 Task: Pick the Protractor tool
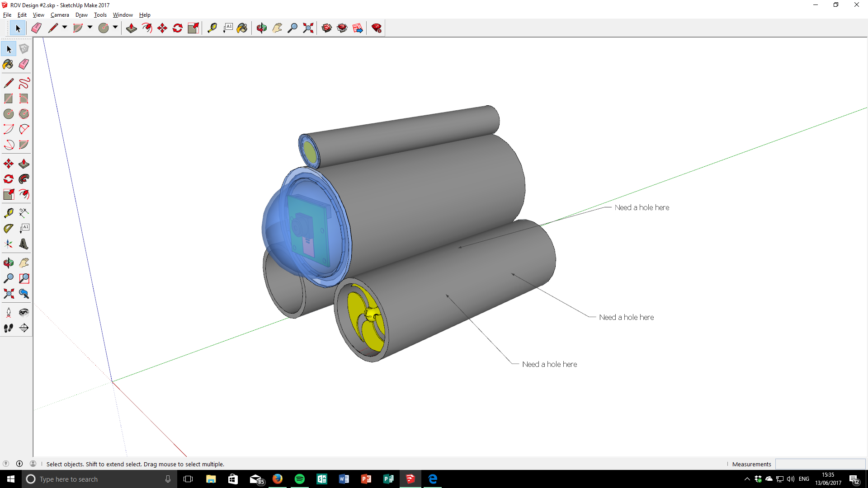click(x=9, y=228)
